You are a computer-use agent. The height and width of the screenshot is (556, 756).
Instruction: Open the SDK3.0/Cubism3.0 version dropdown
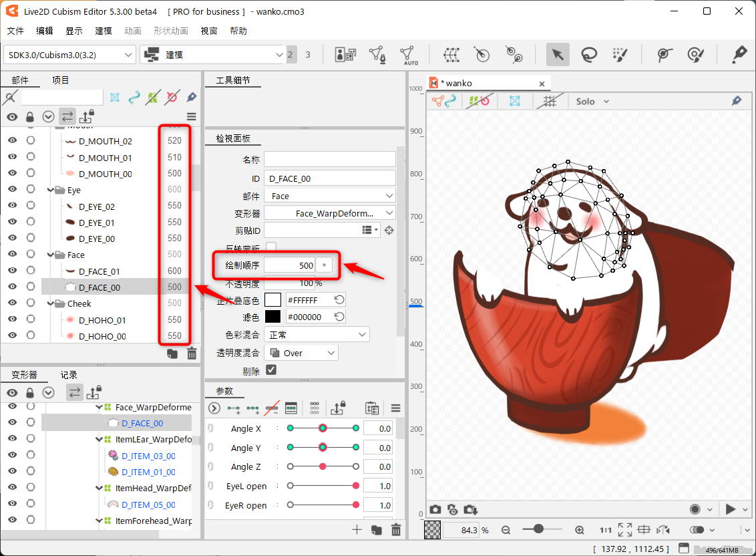point(70,55)
